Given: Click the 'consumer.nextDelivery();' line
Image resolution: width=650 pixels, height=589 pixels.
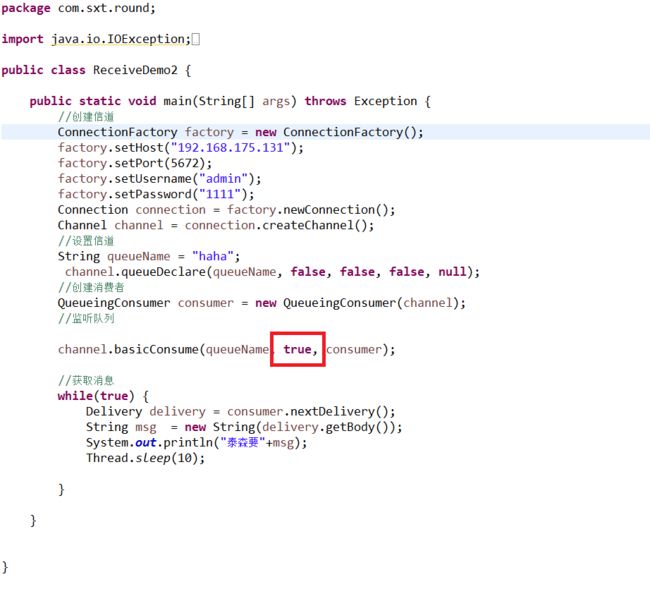Looking at the screenshot, I should pos(240,412).
